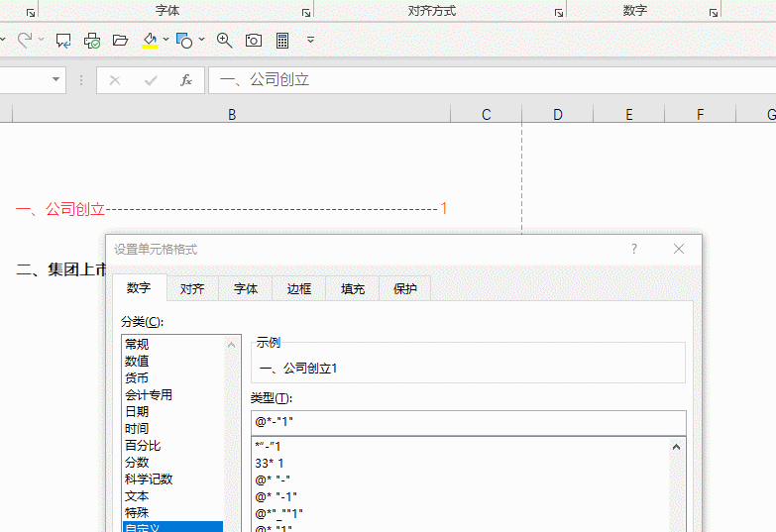This screenshot has width=776, height=532.
Task: Expand the fill color dropdown arrow
Action: tap(166, 39)
